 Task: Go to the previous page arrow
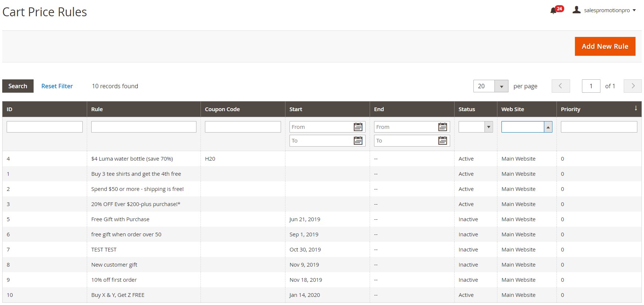(x=561, y=86)
